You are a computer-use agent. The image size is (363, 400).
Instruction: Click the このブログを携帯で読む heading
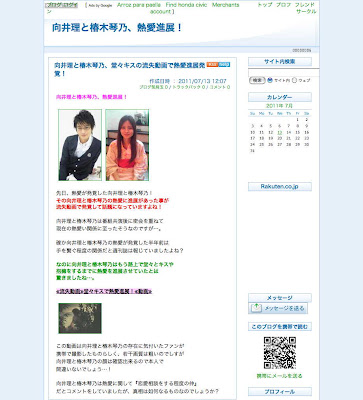(x=280, y=327)
